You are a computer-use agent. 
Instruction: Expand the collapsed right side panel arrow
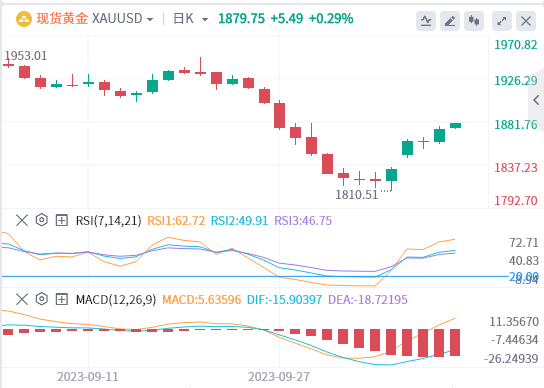click(536, 100)
